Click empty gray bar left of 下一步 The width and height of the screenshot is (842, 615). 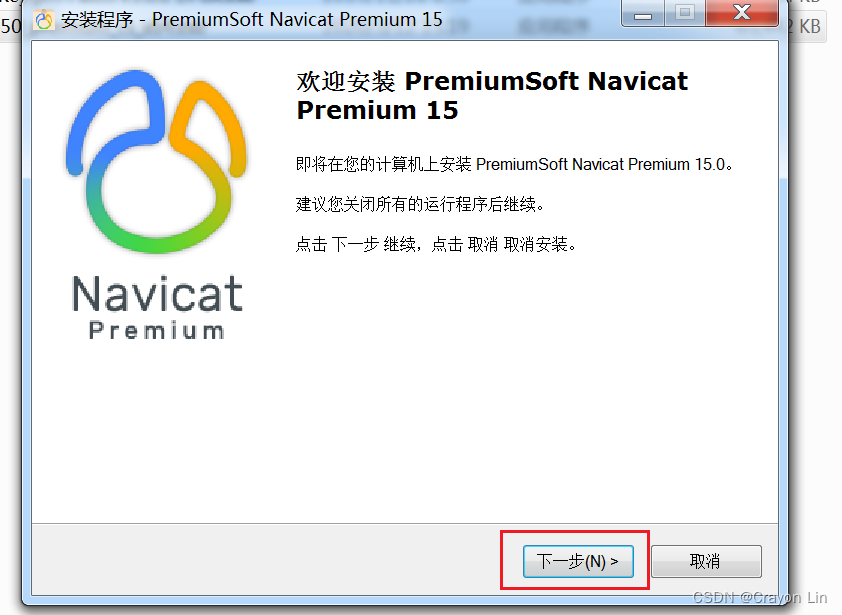coord(266,560)
